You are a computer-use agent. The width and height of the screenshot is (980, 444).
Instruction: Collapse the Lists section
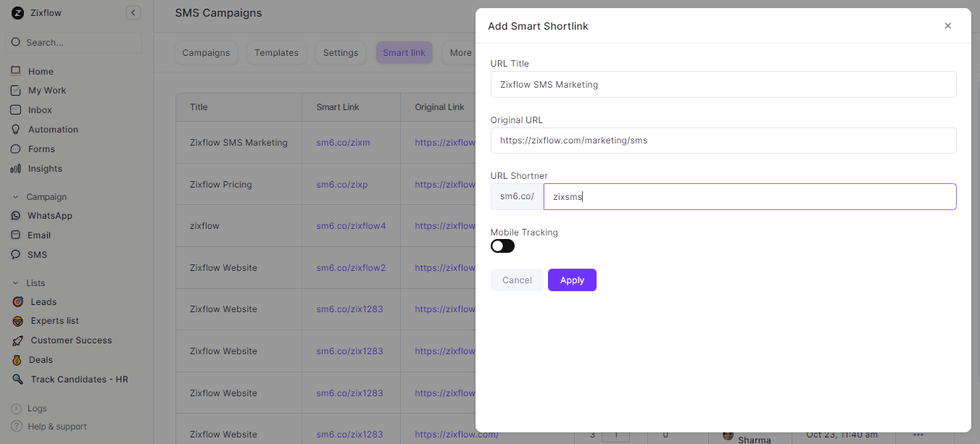coord(16,283)
